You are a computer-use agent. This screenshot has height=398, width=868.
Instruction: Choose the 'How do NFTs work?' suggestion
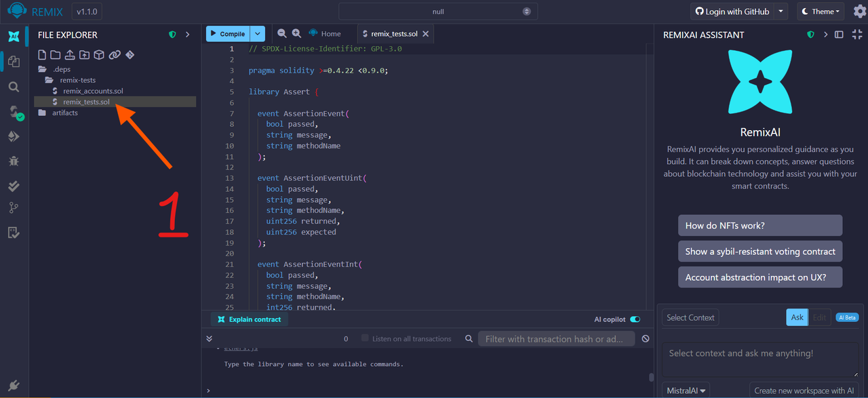[x=760, y=226]
